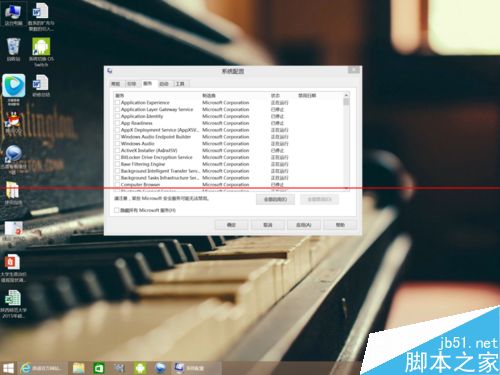Click the status cell of BitLocker Drive Encryption row
The image size is (500, 375).
[x=279, y=157]
